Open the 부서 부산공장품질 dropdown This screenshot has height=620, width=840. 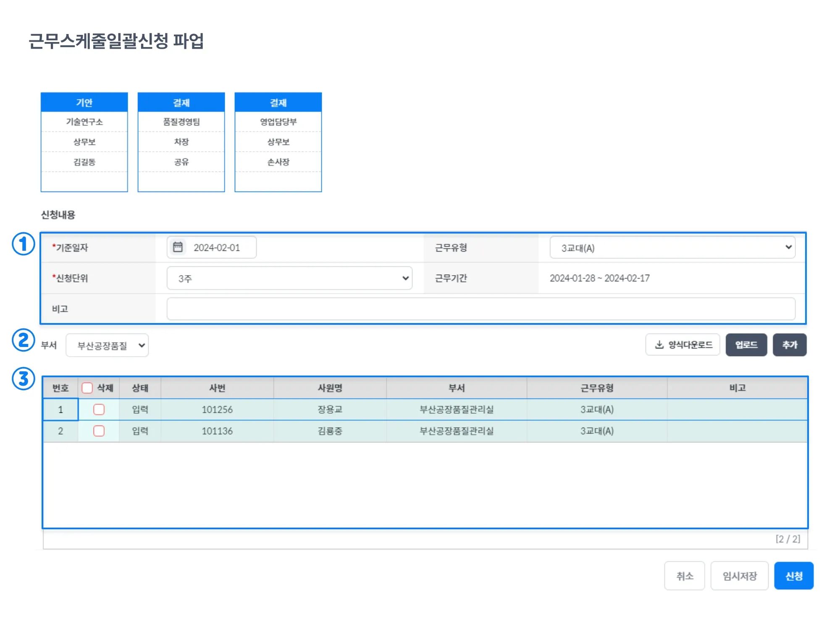tap(107, 345)
